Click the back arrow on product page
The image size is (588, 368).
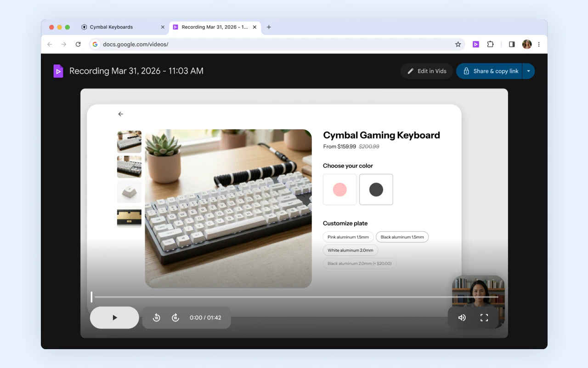pyautogui.click(x=120, y=114)
